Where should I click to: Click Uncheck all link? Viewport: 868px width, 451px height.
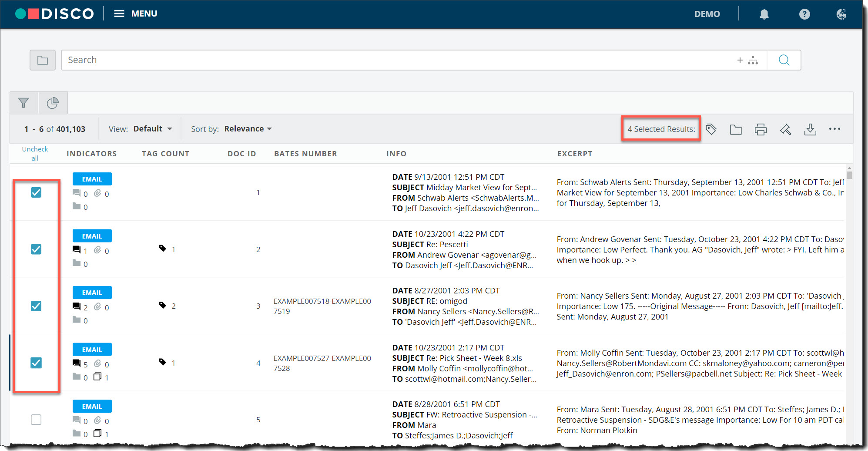35,154
